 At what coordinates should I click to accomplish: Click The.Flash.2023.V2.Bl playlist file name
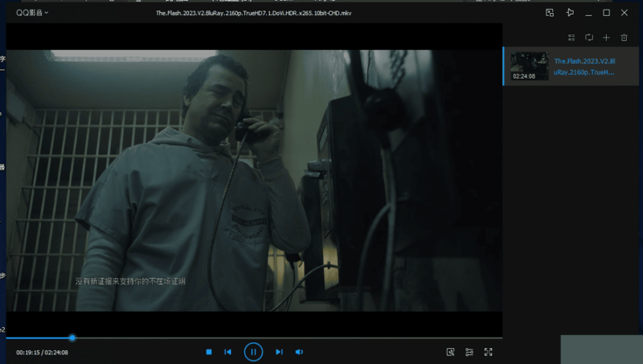pyautogui.click(x=584, y=67)
